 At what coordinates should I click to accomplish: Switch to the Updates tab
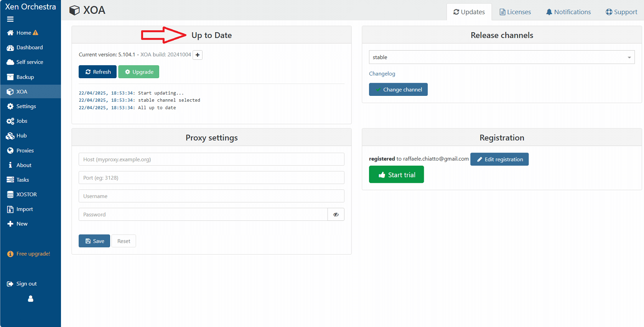469,12
